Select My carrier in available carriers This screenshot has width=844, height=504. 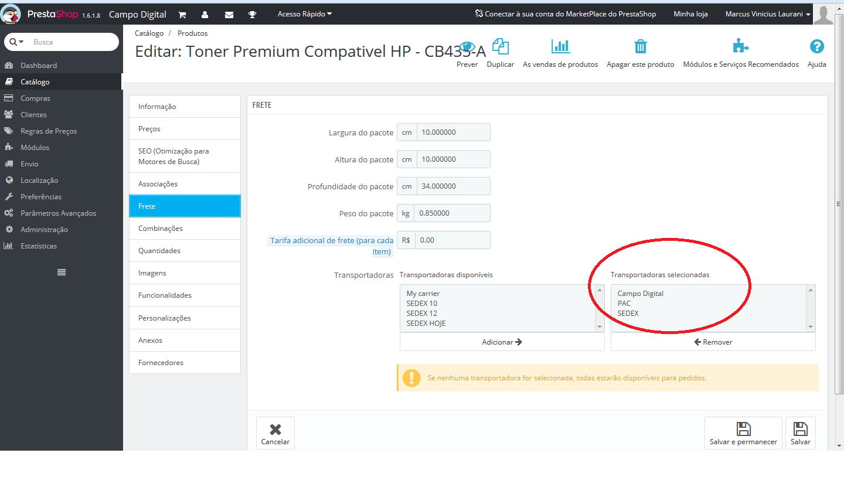point(423,294)
